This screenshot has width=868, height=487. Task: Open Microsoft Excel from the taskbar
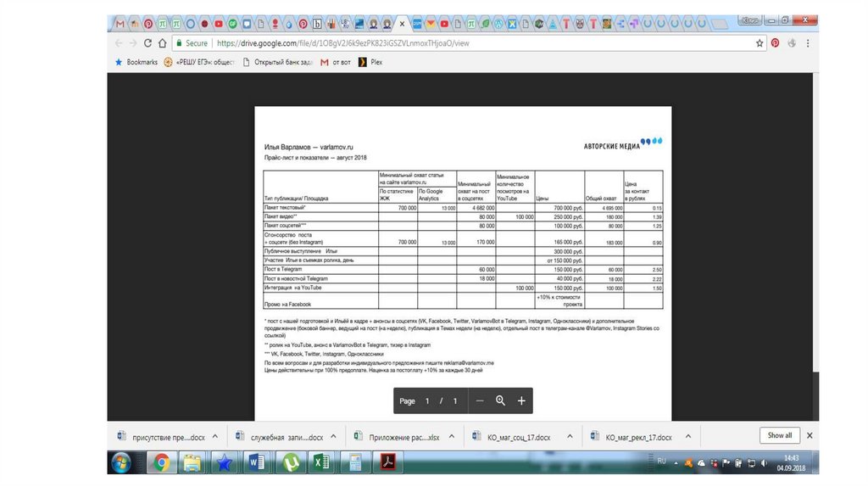tap(321, 462)
